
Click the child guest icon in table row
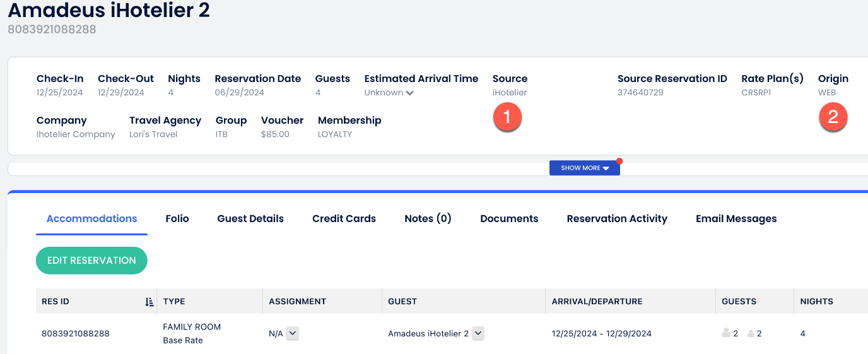pos(751,333)
